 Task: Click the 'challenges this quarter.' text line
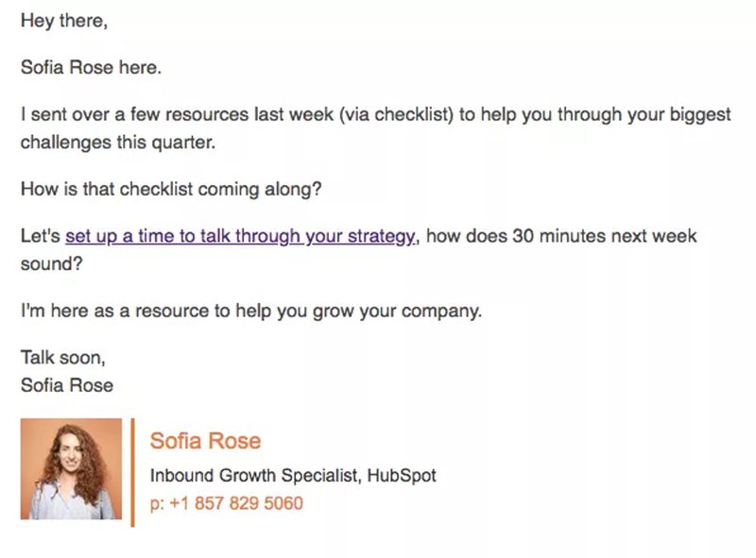point(118,143)
